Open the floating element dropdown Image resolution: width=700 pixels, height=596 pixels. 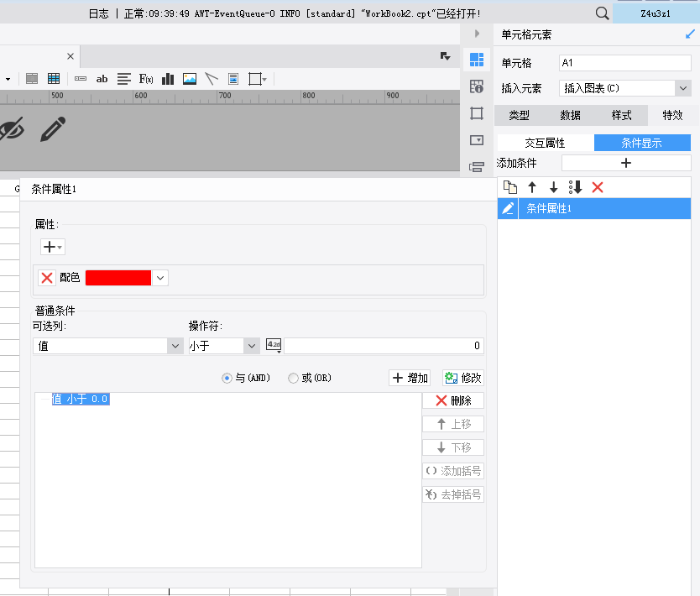click(258, 79)
